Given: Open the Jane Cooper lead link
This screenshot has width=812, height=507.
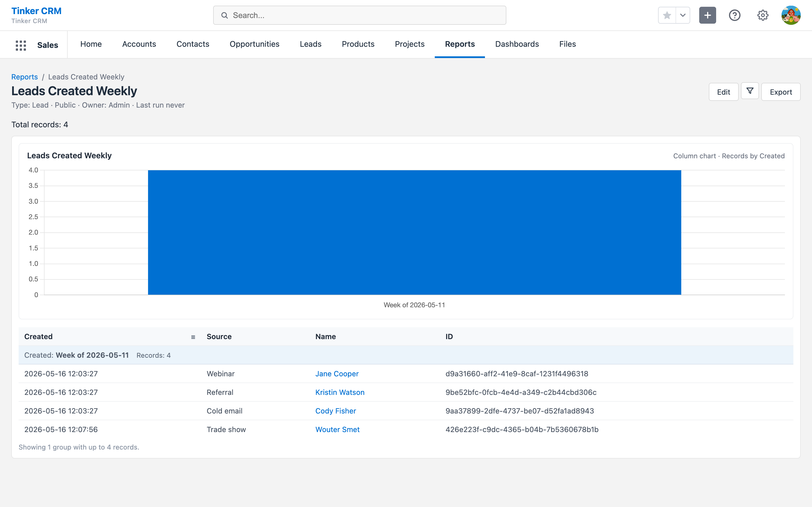Looking at the screenshot, I should pyautogui.click(x=337, y=373).
